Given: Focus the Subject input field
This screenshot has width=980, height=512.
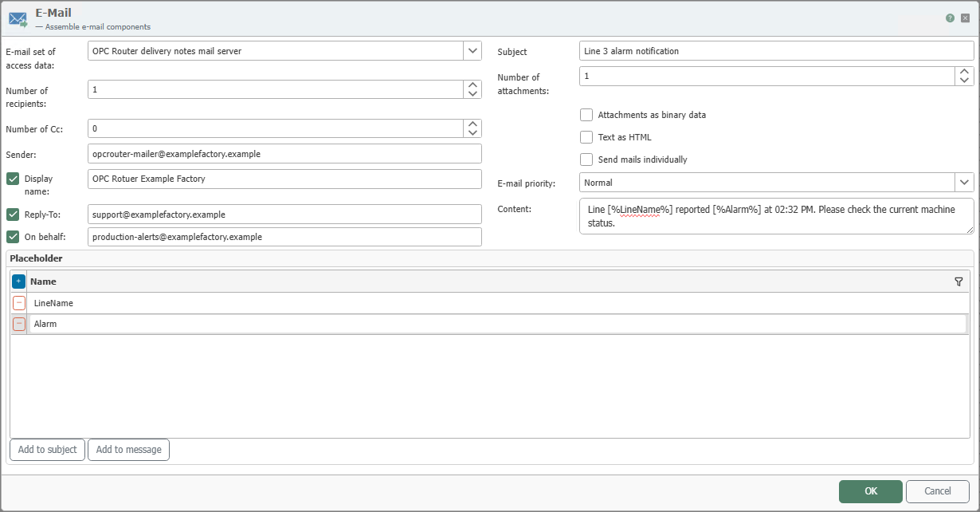Looking at the screenshot, I should point(777,51).
